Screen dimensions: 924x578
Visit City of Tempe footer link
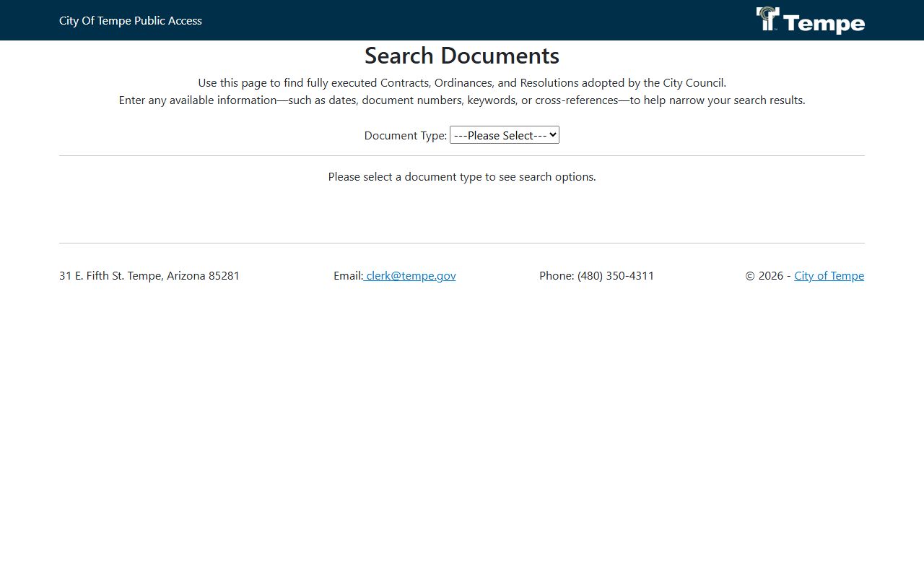829,275
